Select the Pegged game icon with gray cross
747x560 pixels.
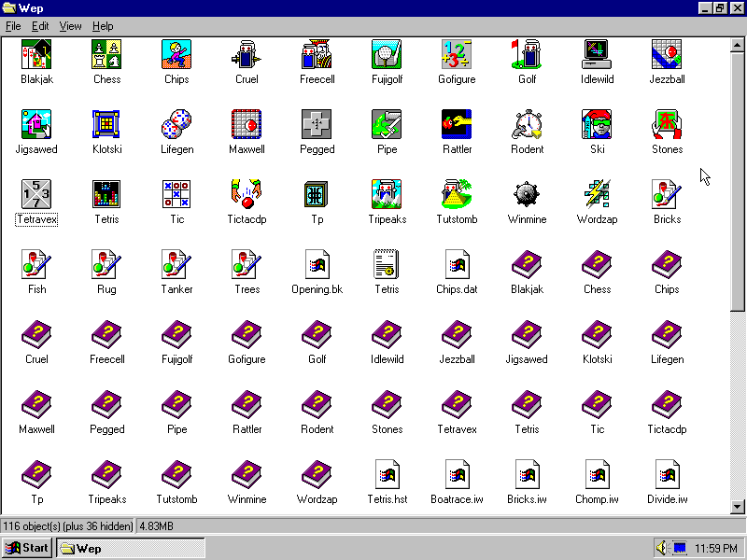coord(317,124)
